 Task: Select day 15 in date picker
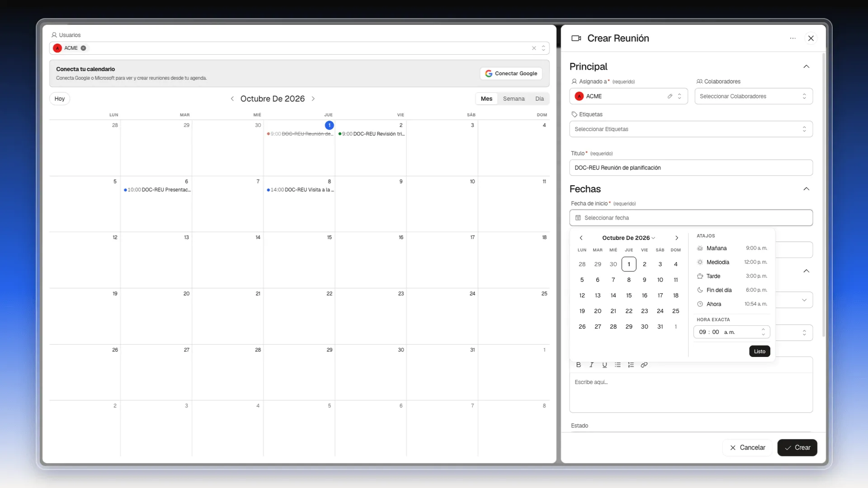pyautogui.click(x=629, y=296)
